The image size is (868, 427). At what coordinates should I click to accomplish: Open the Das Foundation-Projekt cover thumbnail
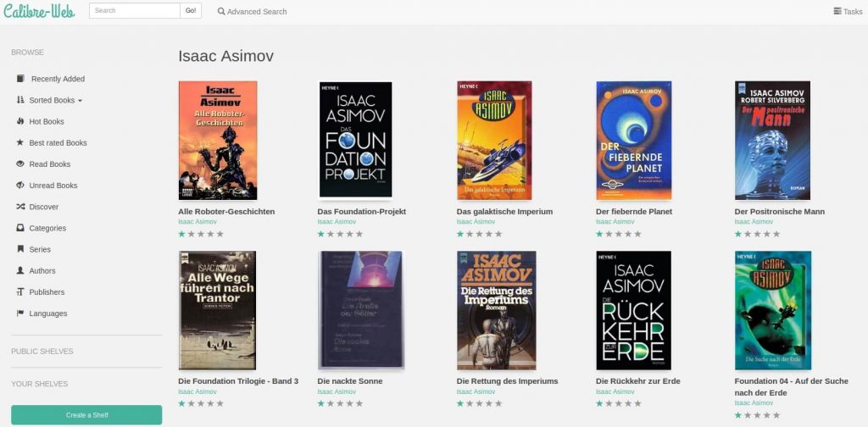coord(355,140)
